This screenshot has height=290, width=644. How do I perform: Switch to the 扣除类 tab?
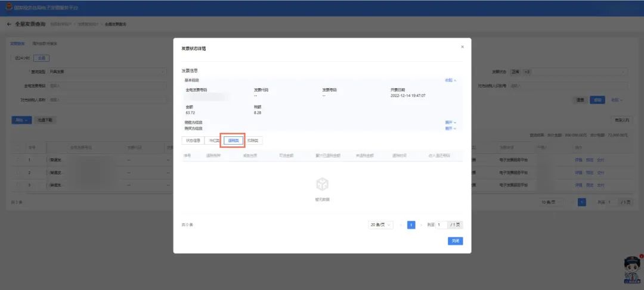tap(253, 141)
